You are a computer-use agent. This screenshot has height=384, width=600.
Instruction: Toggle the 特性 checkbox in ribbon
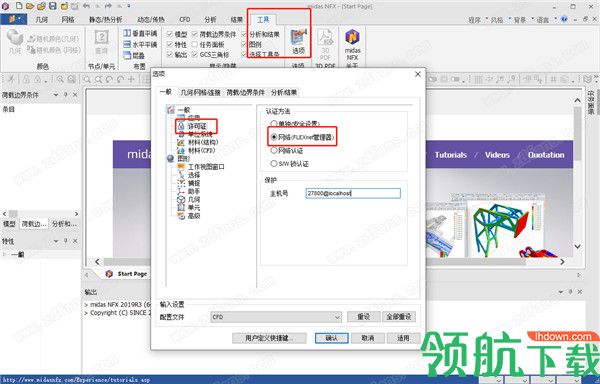click(x=170, y=45)
